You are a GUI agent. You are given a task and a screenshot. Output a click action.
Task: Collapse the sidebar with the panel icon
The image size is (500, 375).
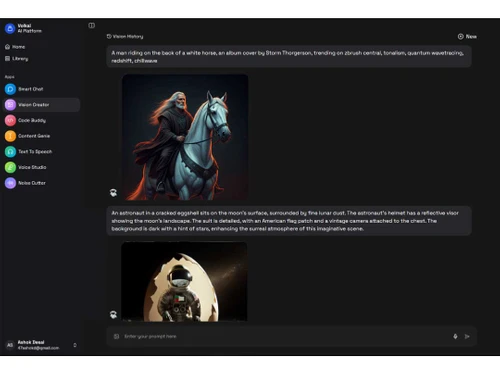point(91,25)
